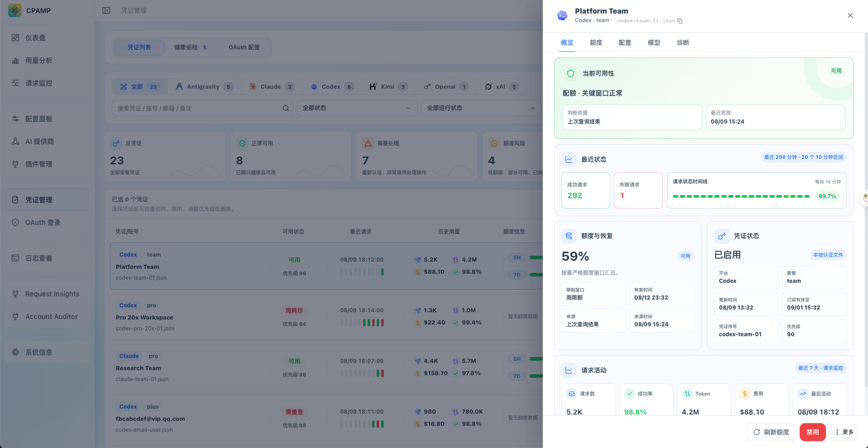Click the 额度与恢复 coins icon
The height and width of the screenshot is (448, 868).
tap(569, 236)
